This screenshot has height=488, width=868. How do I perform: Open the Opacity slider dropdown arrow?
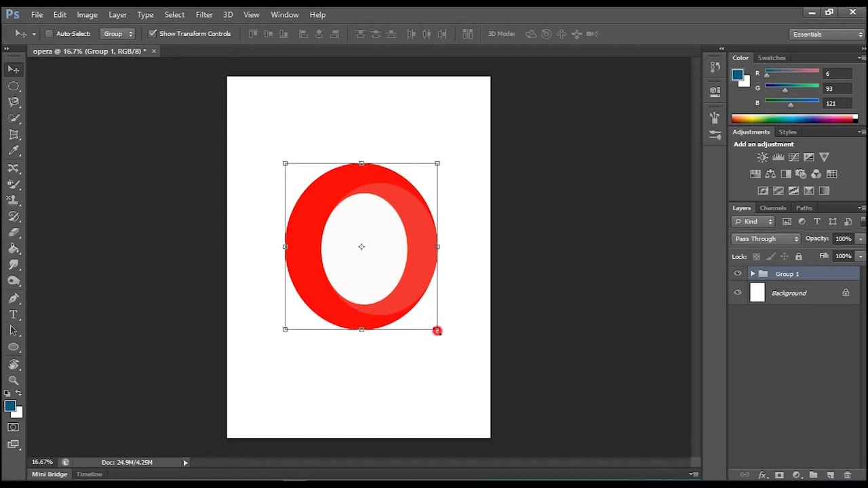point(861,239)
